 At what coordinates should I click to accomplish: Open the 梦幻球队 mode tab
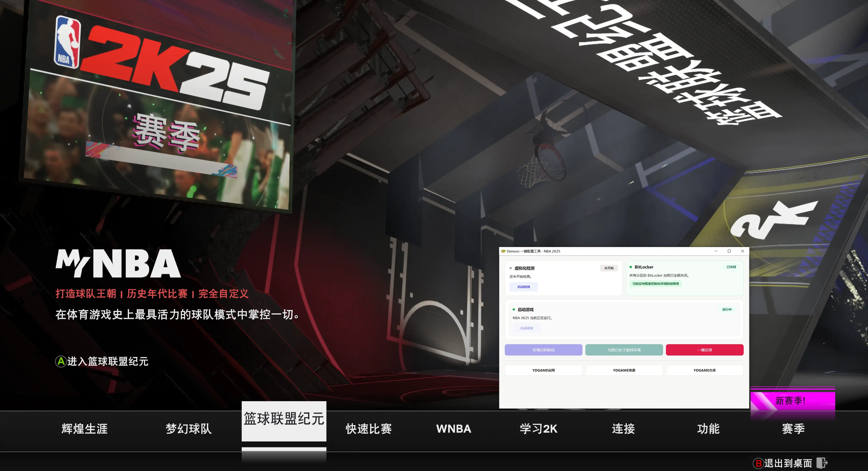(x=189, y=429)
